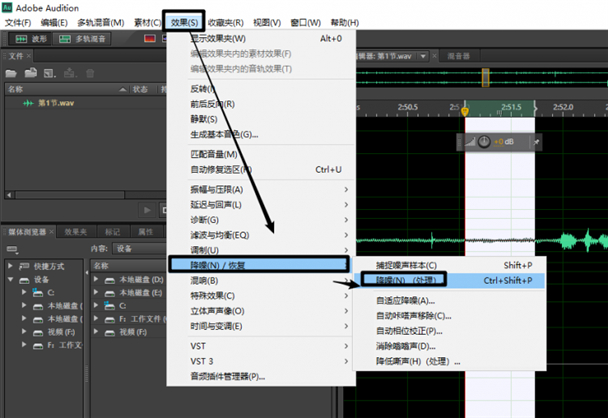Open the 时间与变调(E) submenu

pyautogui.click(x=261, y=326)
